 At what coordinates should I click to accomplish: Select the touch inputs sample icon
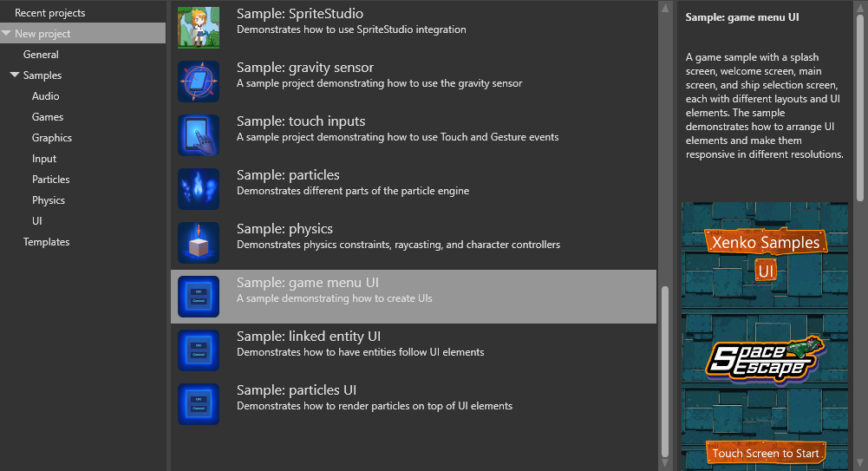tap(199, 135)
